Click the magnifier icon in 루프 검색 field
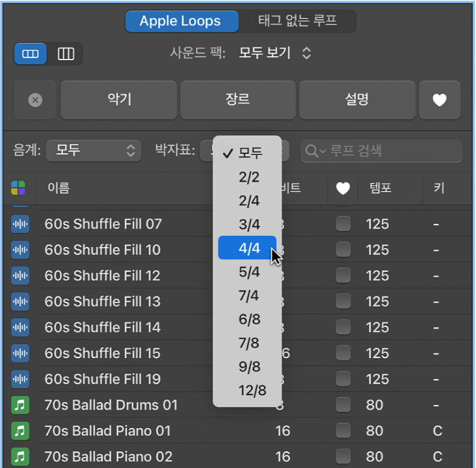This screenshot has width=476, height=468. [x=310, y=152]
